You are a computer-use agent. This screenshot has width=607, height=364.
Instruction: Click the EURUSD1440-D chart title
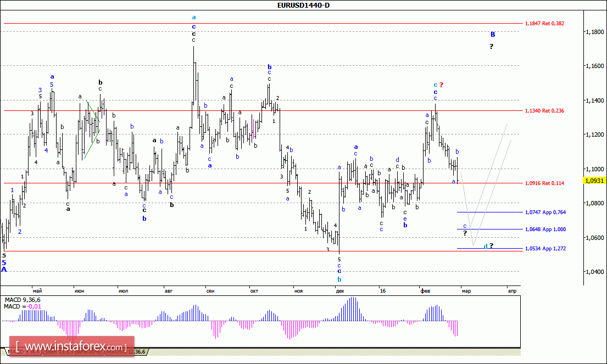(303, 5)
